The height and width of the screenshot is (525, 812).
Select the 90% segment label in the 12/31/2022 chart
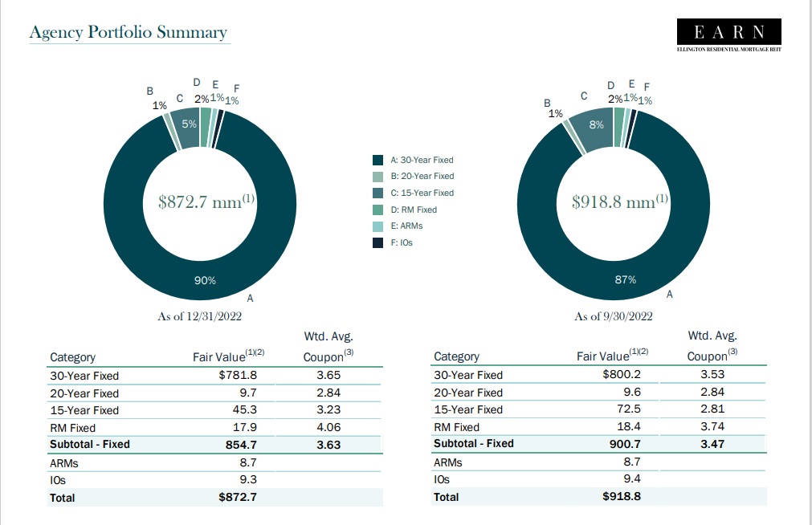pos(206,281)
